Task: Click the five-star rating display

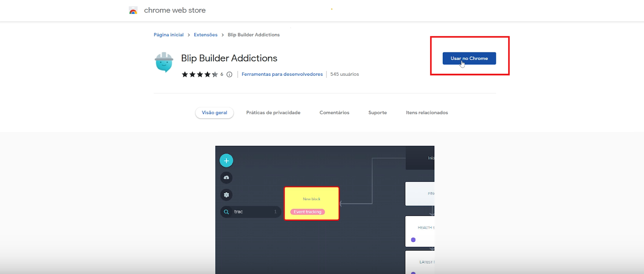Action: click(x=200, y=75)
